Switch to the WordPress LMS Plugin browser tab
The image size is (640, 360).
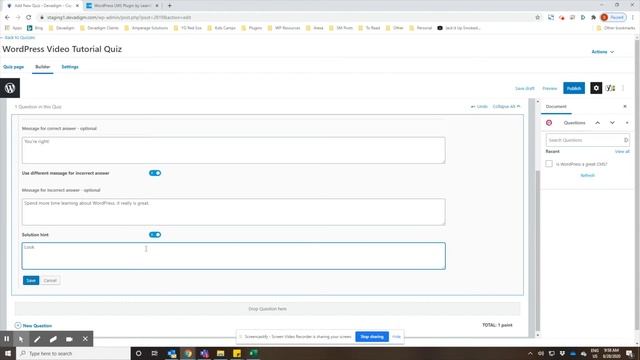(122, 6)
